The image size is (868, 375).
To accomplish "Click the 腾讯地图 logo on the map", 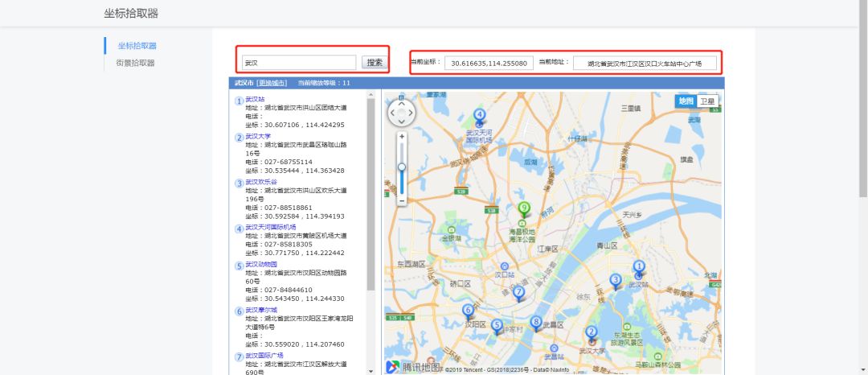I will (x=413, y=367).
